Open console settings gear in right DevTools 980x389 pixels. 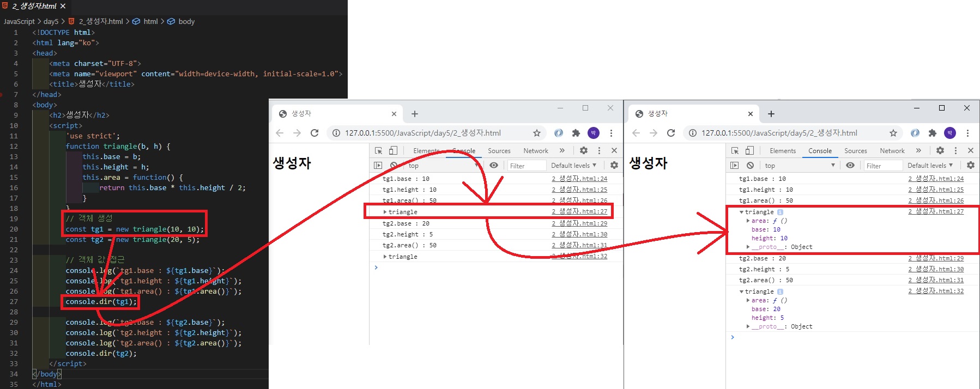coord(971,165)
